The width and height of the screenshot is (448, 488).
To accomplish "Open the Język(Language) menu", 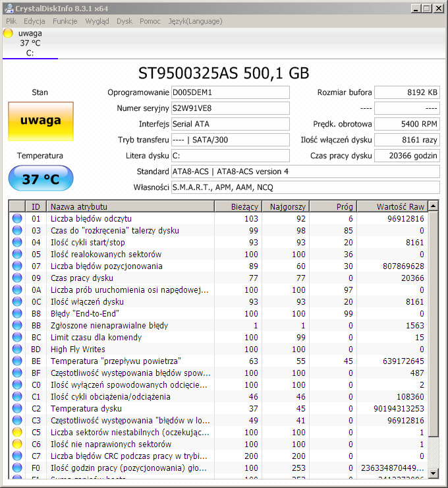I will [x=195, y=21].
